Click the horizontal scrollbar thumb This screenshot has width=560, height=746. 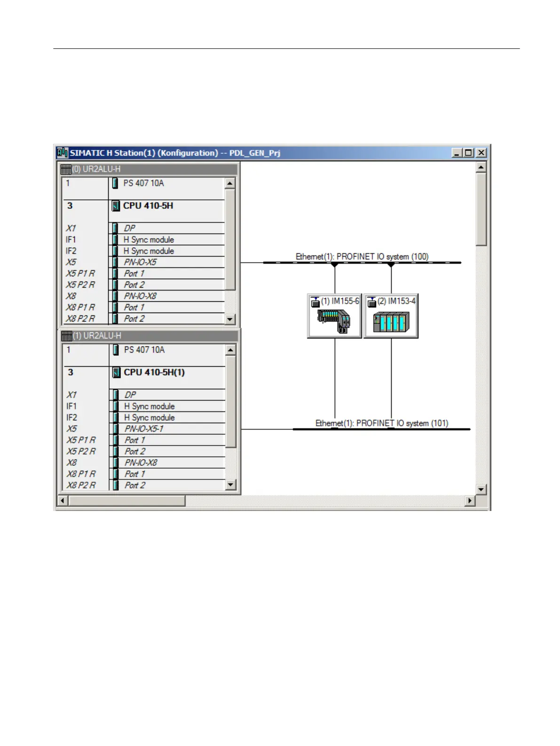tap(126, 501)
